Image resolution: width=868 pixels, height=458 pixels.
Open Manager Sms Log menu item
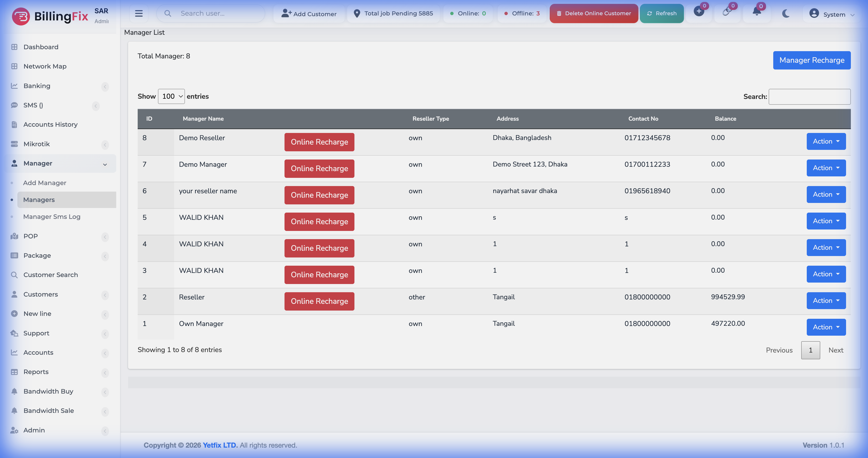(x=52, y=217)
